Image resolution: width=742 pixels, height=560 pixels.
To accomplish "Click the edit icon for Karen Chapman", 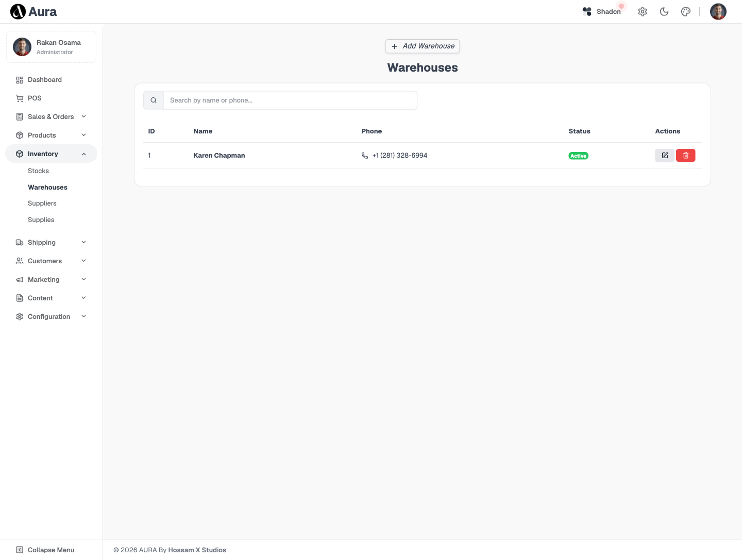I will point(665,155).
